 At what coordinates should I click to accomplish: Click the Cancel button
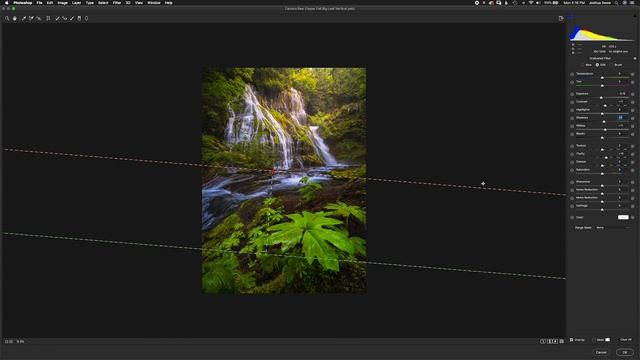pos(601,352)
